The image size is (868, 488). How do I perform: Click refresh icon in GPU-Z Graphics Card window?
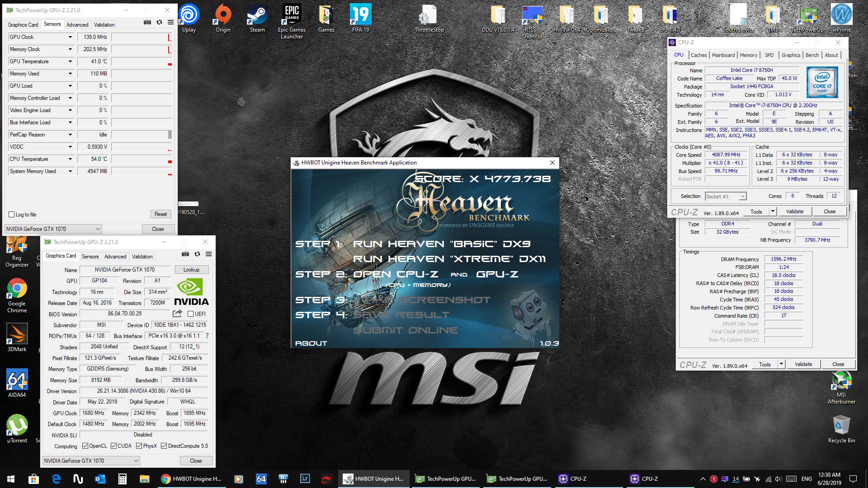point(197,254)
